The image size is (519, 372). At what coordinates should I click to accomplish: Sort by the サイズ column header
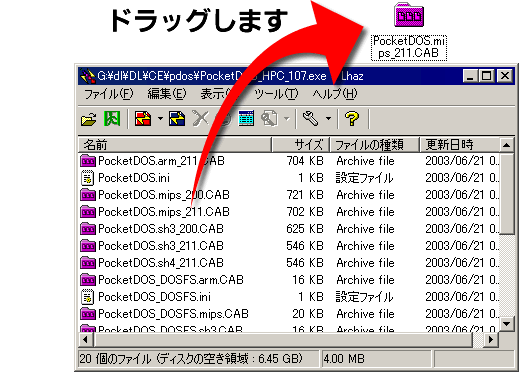[x=301, y=145]
